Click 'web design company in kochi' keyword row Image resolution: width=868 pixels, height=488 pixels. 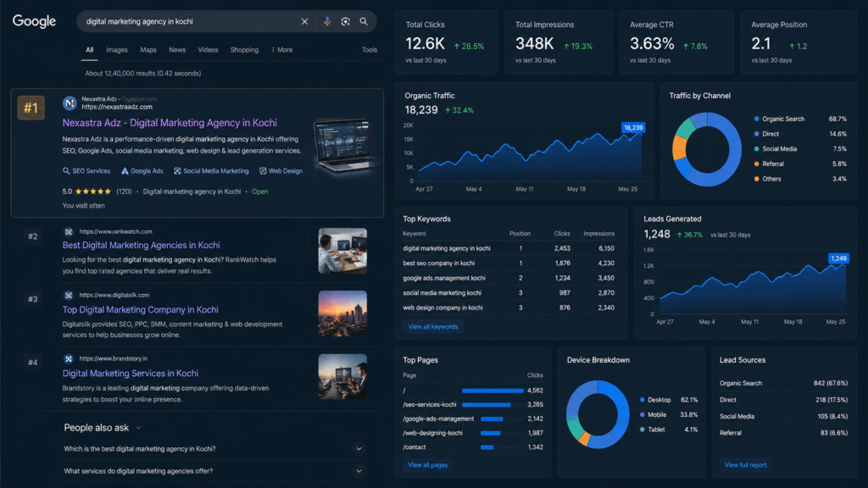[509, 308]
